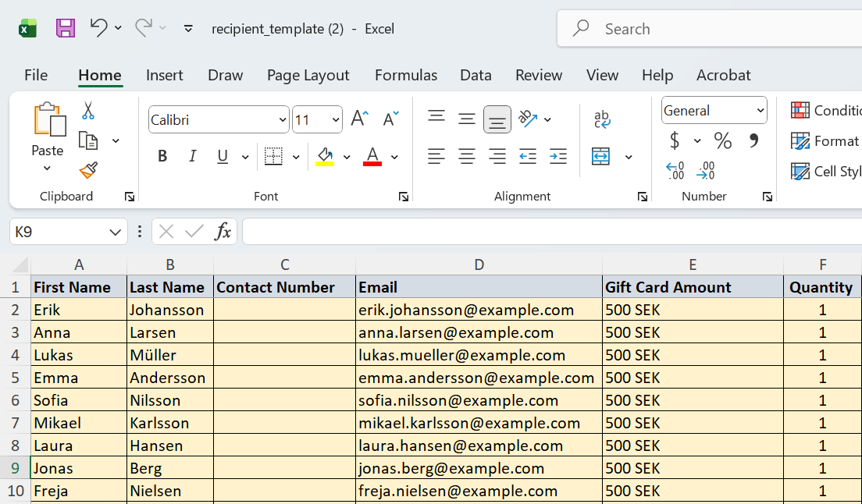The width and height of the screenshot is (862, 504).
Task: Click the Undo arrow icon
Action: tap(99, 27)
